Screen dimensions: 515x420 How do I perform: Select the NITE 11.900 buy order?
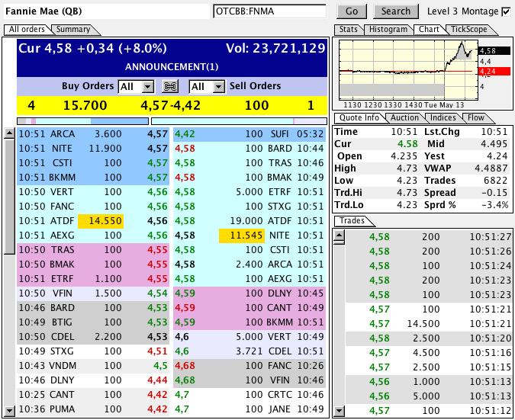pos(93,149)
